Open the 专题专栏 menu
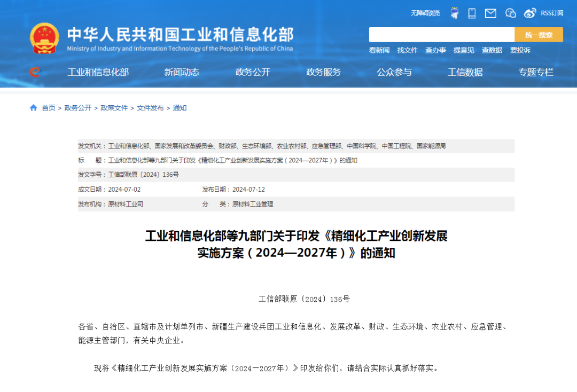Screen dimensions: 577x392 (536, 72)
